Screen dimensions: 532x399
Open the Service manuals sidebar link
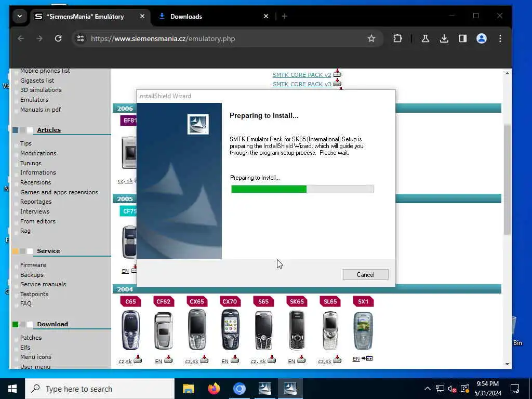click(43, 284)
